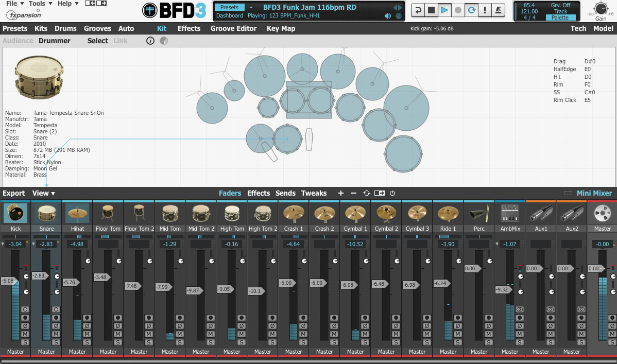Switch to the Groove Editor tab
Screen dimensions: 617x364
(x=233, y=28)
